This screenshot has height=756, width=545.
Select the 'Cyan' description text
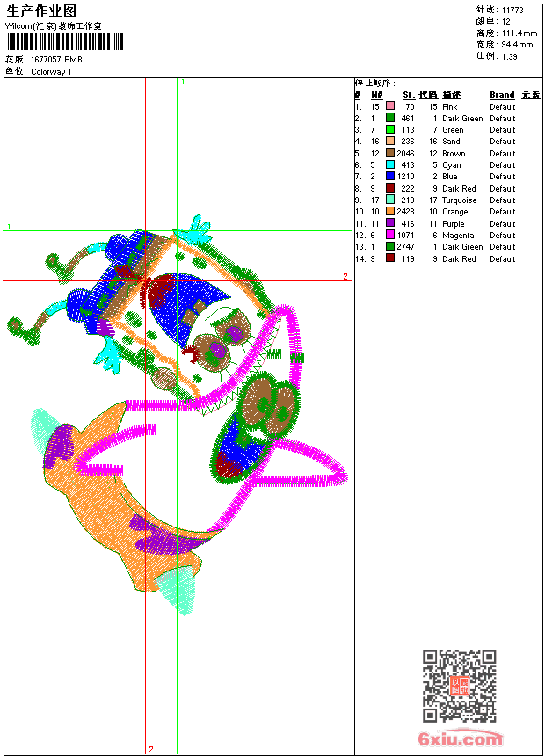click(x=452, y=165)
